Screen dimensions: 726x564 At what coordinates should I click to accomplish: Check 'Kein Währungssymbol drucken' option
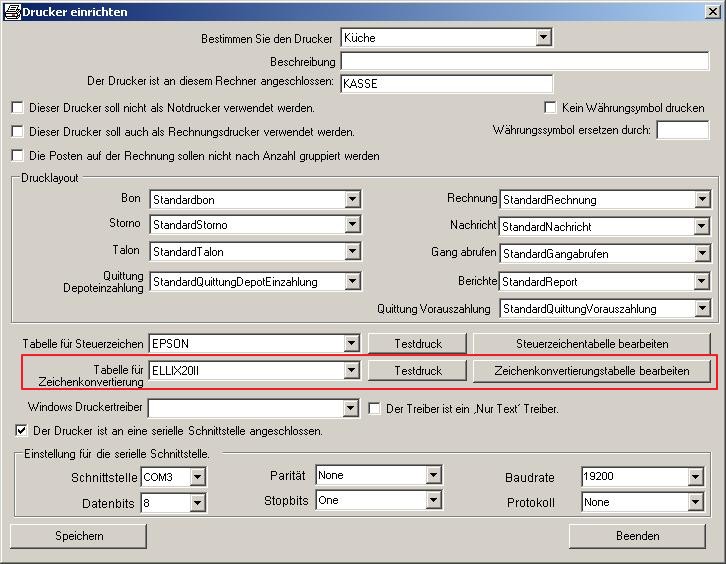pyautogui.click(x=550, y=107)
